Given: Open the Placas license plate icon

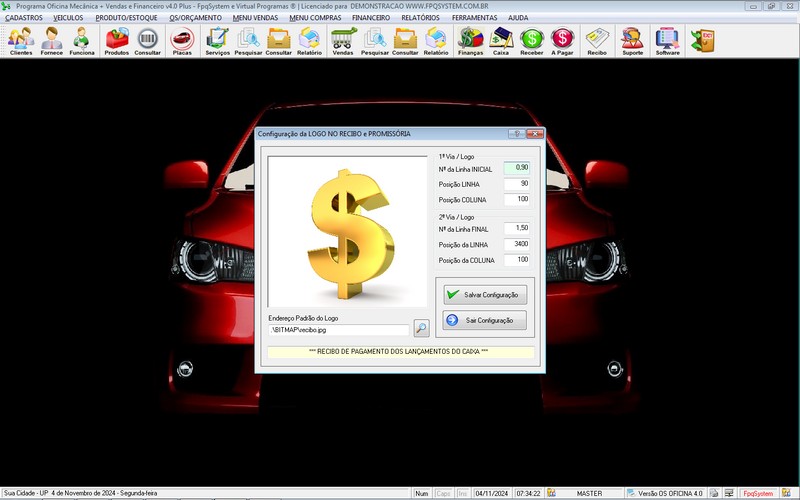Looking at the screenshot, I should tap(182, 40).
